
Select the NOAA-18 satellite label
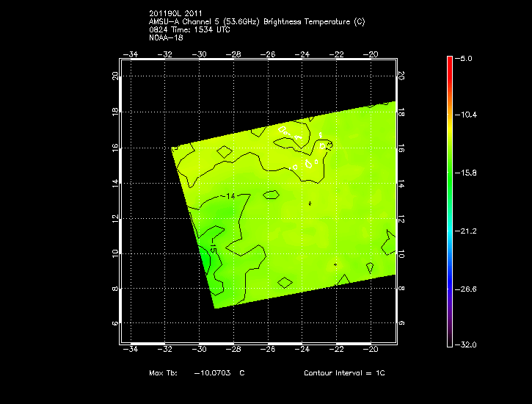pyautogui.click(x=164, y=37)
